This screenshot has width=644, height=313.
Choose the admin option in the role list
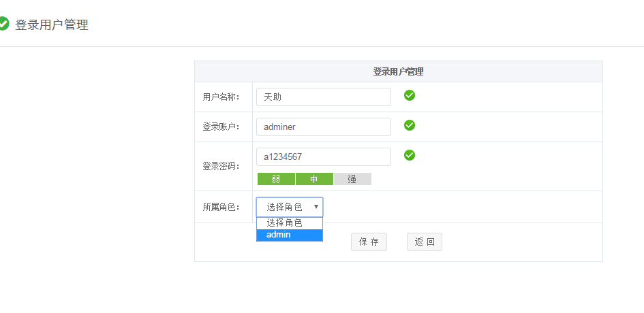pyautogui.click(x=290, y=235)
